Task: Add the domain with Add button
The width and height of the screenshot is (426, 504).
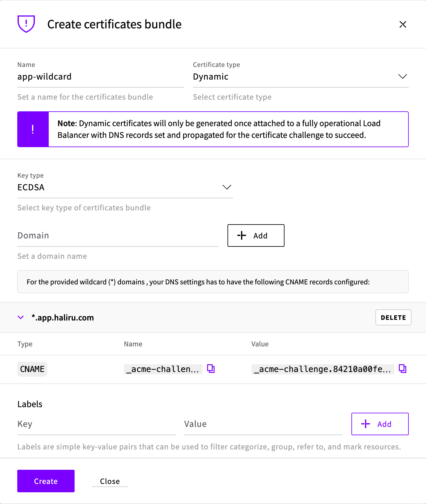Action: (256, 236)
